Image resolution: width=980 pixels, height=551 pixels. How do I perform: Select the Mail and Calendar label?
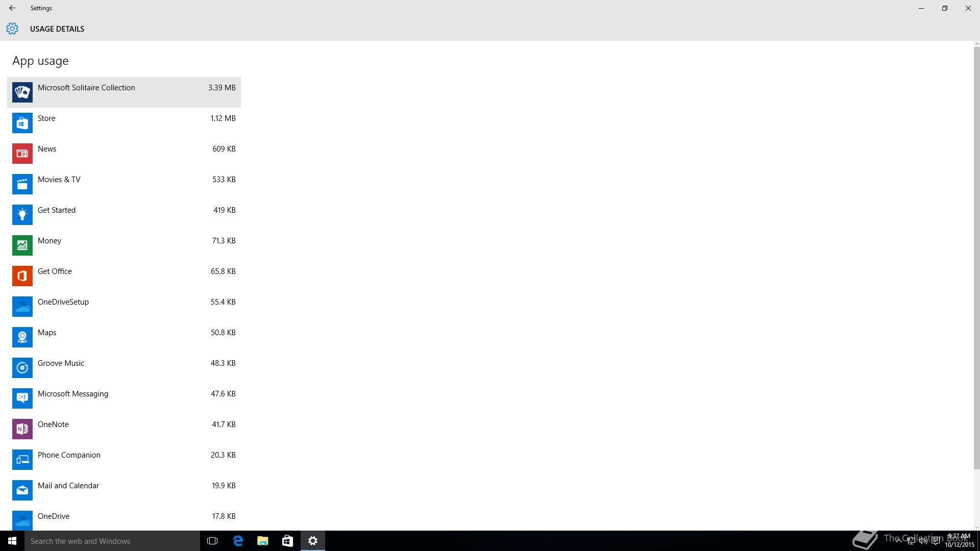pos(68,486)
